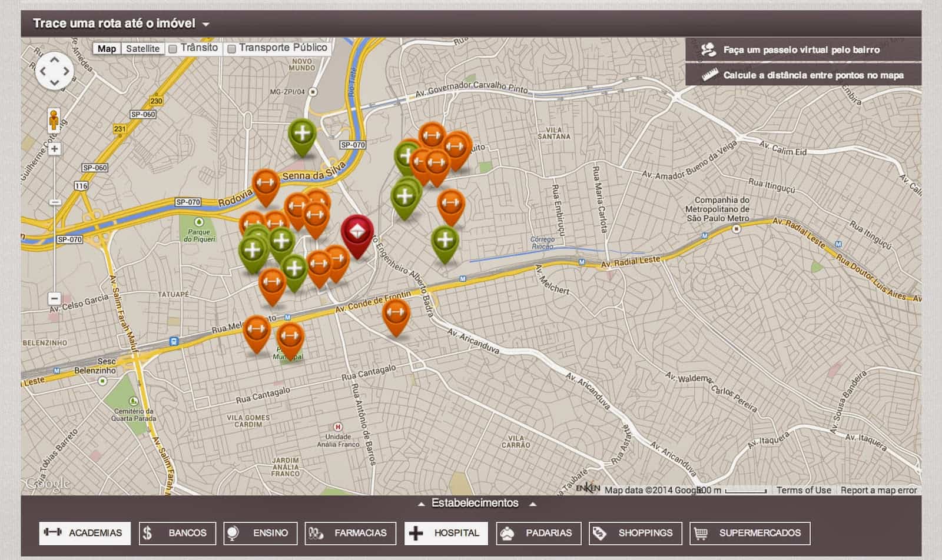This screenshot has width=942, height=560.
Task: Click the 'VILA GOMES CARDIM' label
Action: (248, 421)
